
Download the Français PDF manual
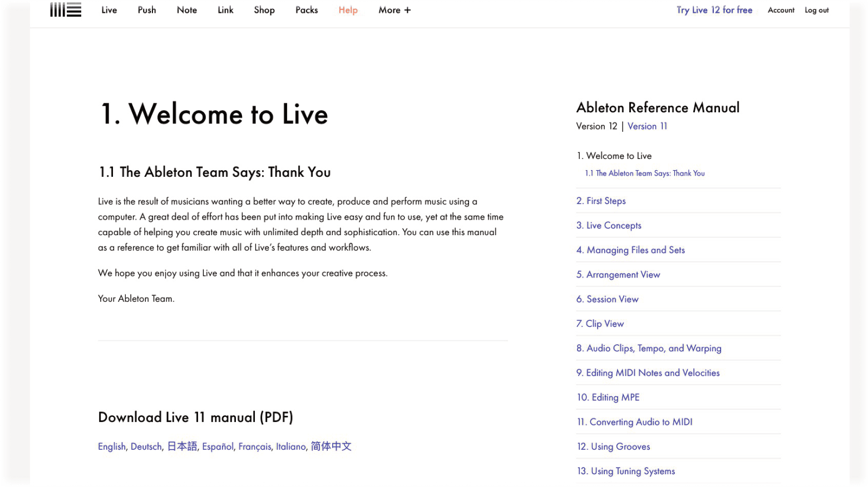pyautogui.click(x=255, y=446)
